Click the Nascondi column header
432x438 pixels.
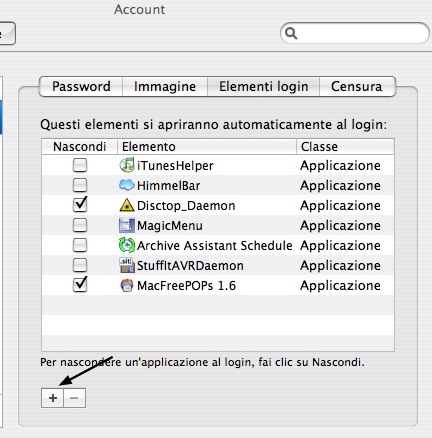click(79, 147)
